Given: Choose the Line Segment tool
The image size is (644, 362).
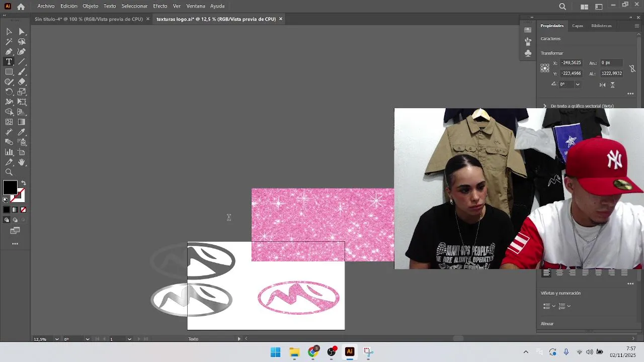Looking at the screenshot, I should tap(22, 62).
